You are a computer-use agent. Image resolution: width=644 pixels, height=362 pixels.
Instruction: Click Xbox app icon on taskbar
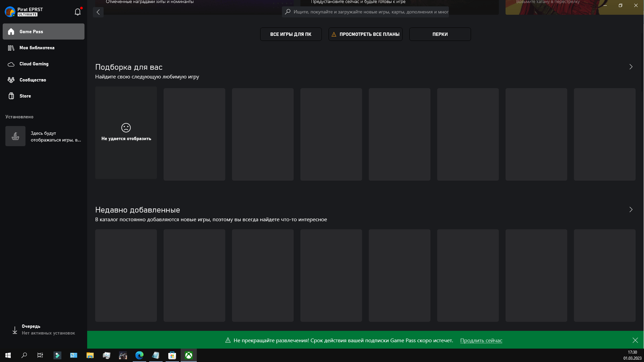click(x=189, y=355)
